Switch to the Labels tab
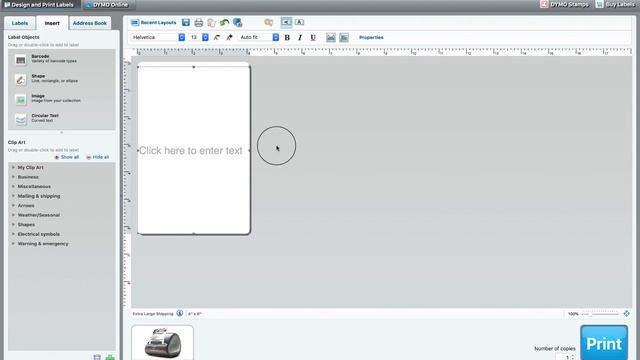Viewport: 640px width, 360px height. tap(20, 23)
